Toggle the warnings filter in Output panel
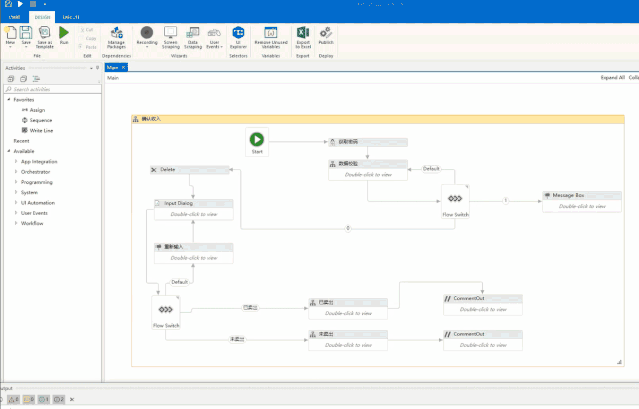The image size is (639, 409). [x=27, y=399]
